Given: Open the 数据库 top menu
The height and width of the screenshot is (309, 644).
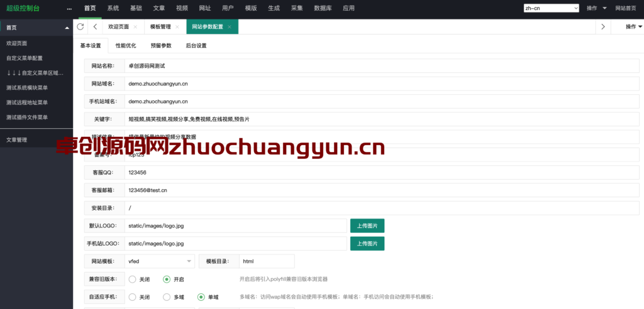Looking at the screenshot, I should click(x=323, y=9).
